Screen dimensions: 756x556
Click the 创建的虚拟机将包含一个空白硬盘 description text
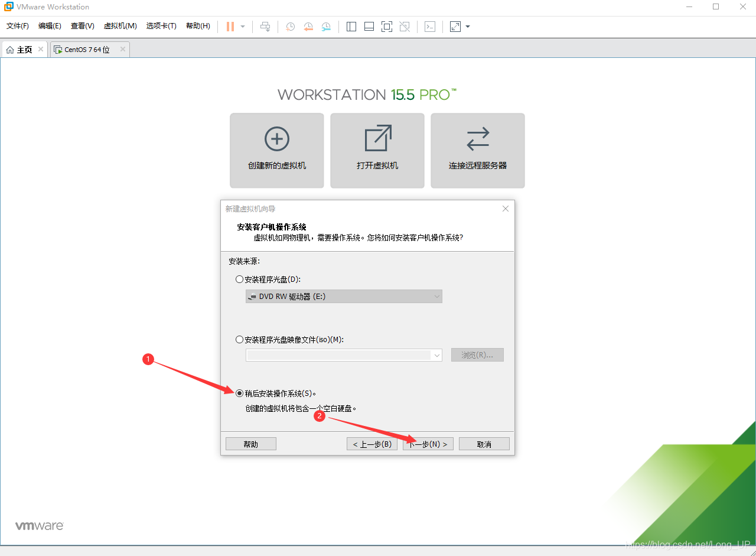[301, 408]
